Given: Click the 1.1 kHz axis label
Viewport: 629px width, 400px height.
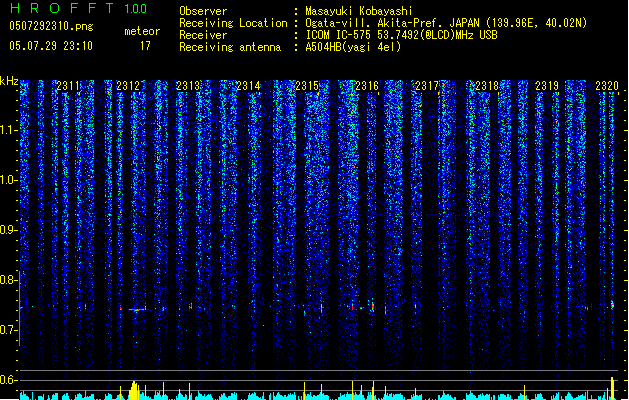Looking at the screenshot, I should (x=8, y=130).
